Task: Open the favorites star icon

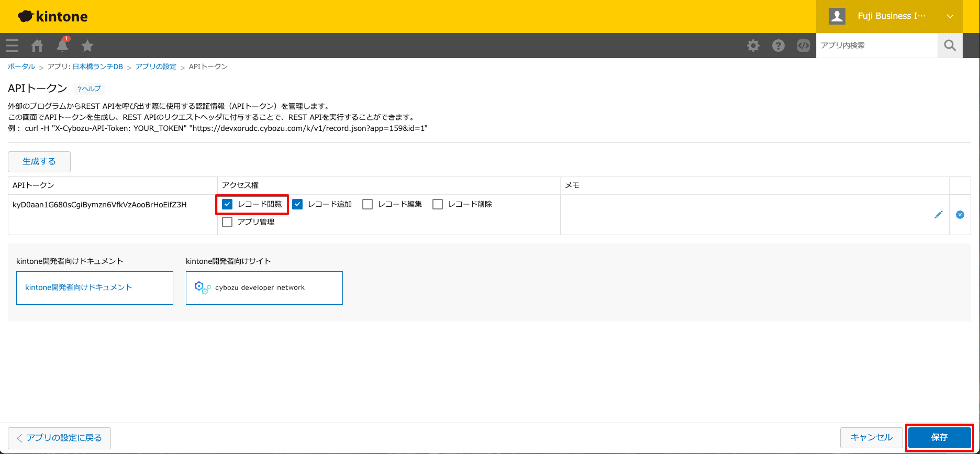Action: pyautogui.click(x=87, y=46)
